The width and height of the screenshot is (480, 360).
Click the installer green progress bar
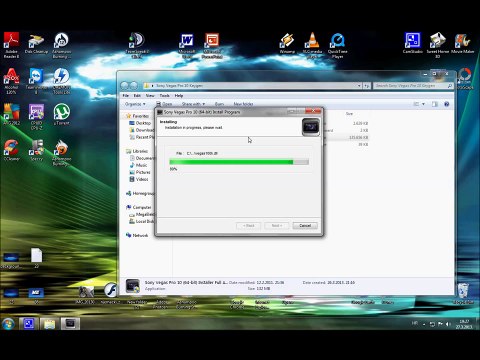tap(239, 162)
